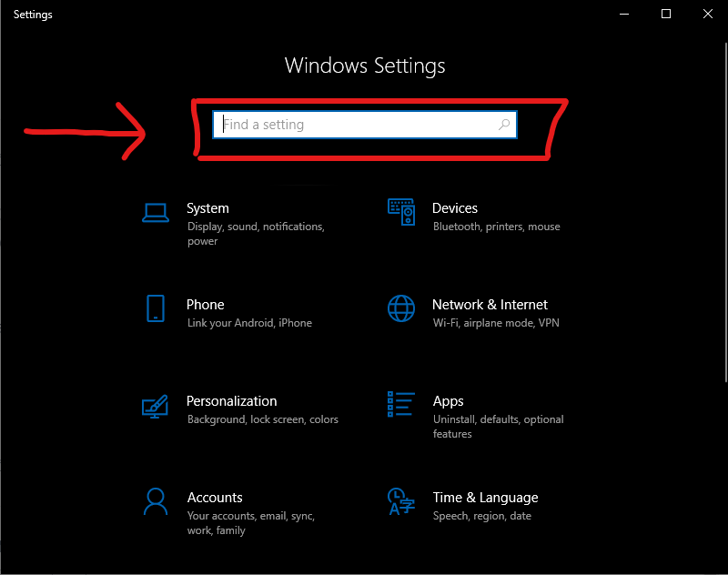Image resolution: width=728 pixels, height=575 pixels.
Task: Focus the 'Find a setting' search box
Action: pyautogui.click(x=365, y=125)
